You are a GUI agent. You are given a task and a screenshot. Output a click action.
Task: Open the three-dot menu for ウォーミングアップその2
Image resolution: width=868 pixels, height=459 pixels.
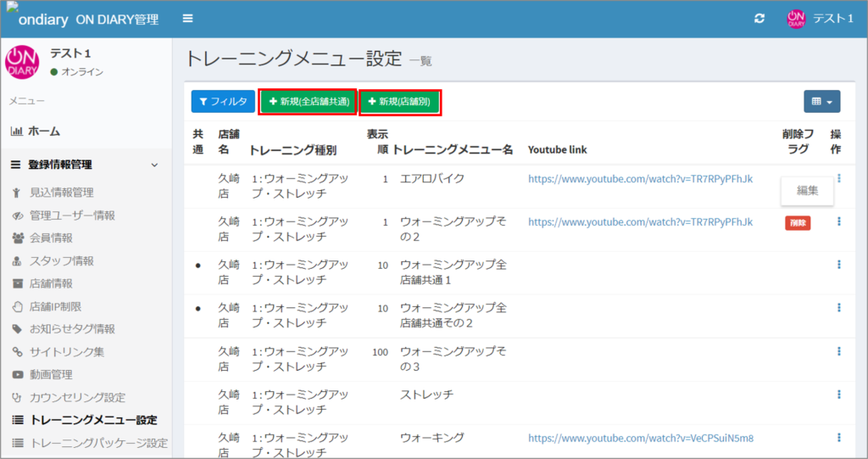coord(838,221)
